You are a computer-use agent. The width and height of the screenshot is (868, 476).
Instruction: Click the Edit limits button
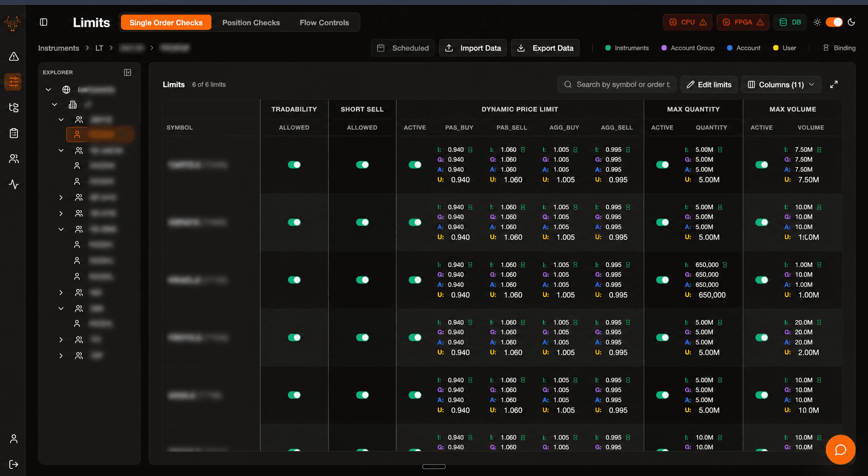709,85
